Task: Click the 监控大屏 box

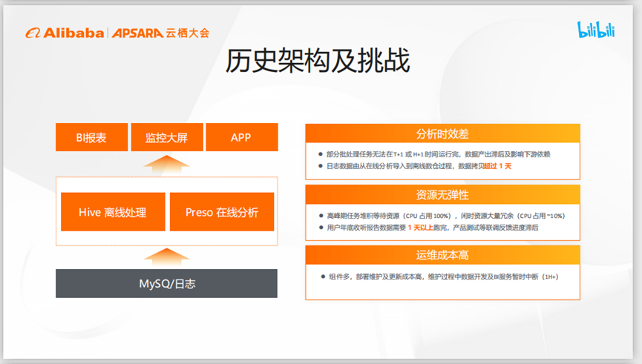Action: (167, 137)
